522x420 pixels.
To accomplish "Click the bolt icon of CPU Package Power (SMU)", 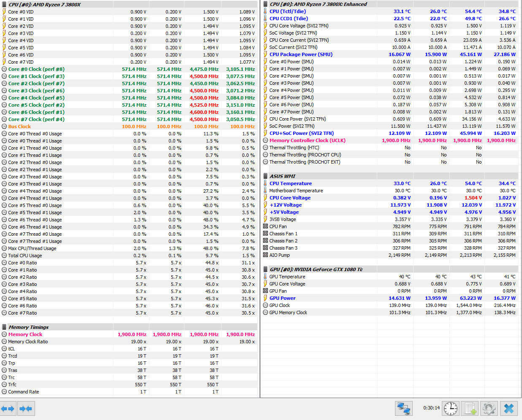I will (265, 54).
